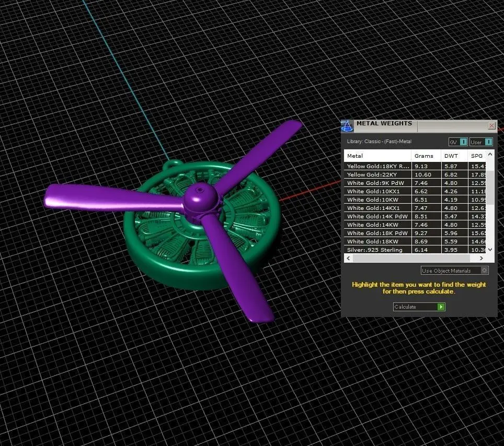Viewport: 504px width, 446px height.
Task: Click the vertical scrollbar thumb in metal list
Action: click(490, 187)
